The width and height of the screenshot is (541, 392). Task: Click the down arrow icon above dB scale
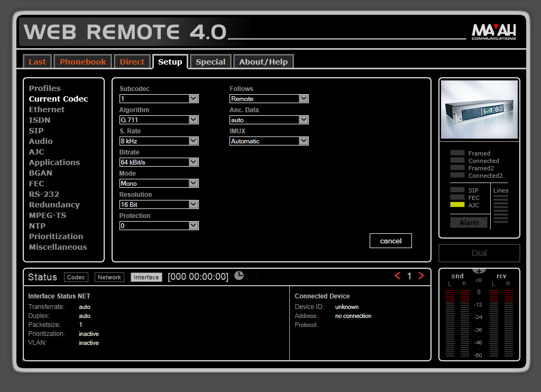(x=479, y=270)
